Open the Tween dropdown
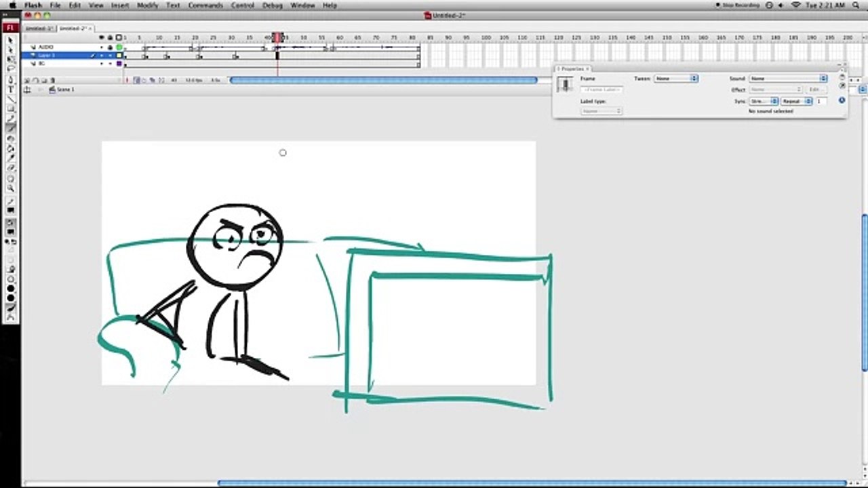The image size is (868, 488). point(676,79)
